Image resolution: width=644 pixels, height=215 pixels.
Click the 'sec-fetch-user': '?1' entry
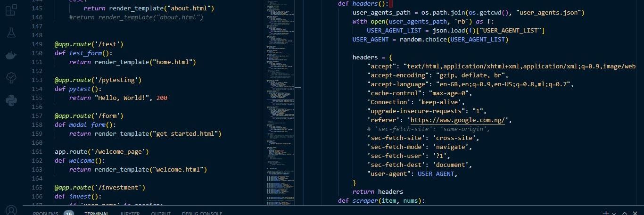click(x=411, y=156)
